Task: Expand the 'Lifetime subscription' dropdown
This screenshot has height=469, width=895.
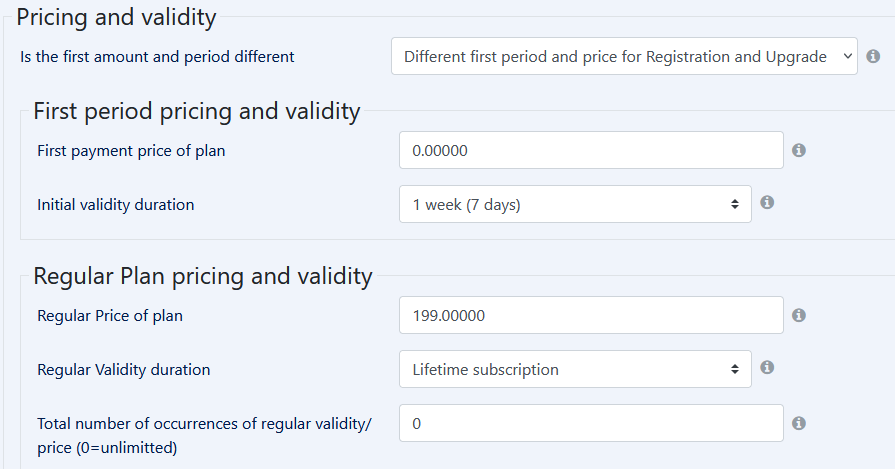Action: click(575, 369)
